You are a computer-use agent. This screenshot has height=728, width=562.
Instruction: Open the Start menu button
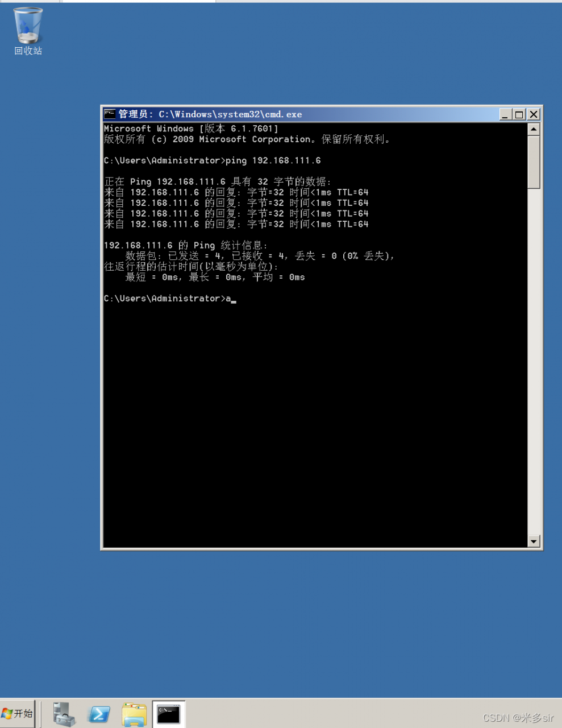click(18, 713)
